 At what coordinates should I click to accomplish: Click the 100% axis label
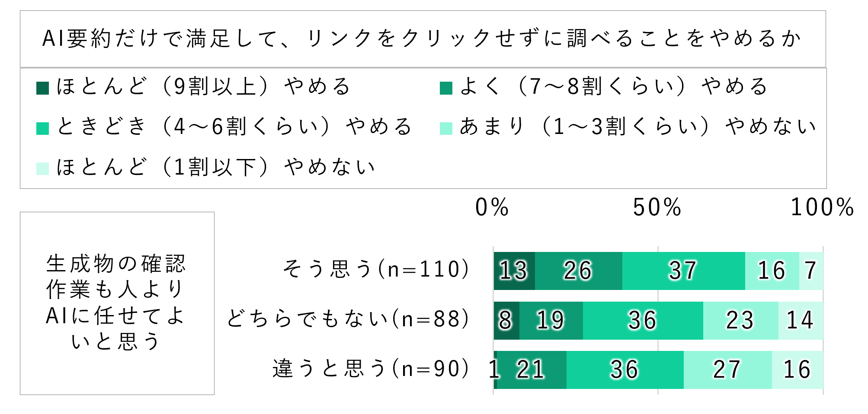click(822, 207)
